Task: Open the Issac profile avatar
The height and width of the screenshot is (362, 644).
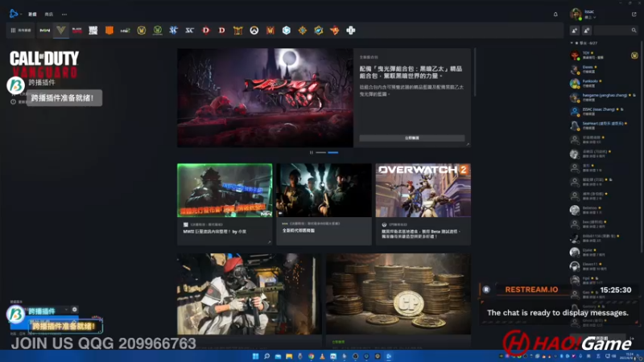Action: click(x=576, y=14)
